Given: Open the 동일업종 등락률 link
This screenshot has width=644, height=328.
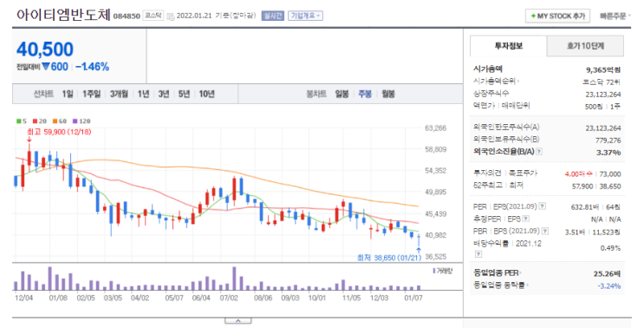Looking at the screenshot, I should click(x=501, y=285).
